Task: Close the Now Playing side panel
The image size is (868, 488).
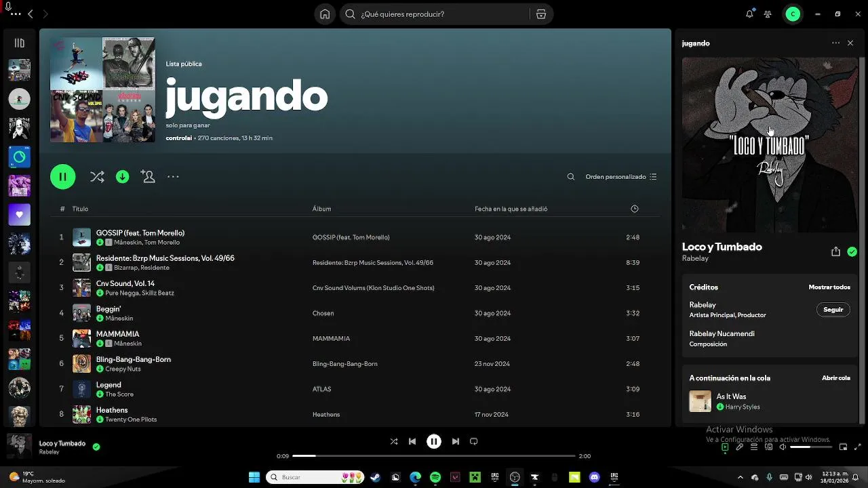Action: 850,43
